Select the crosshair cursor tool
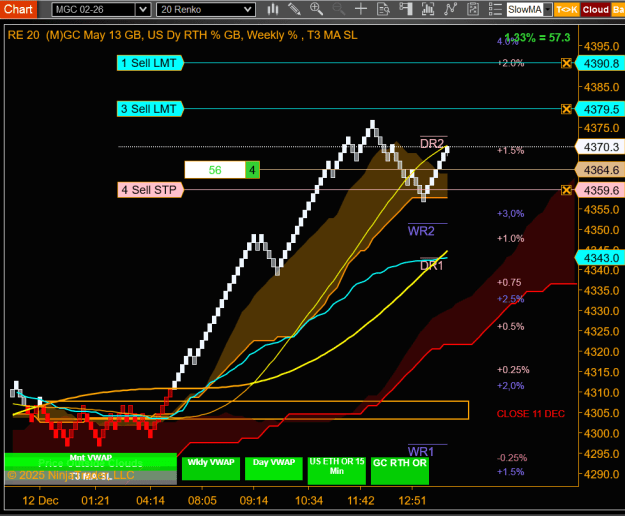Image resolution: width=625 pixels, height=516 pixels. [x=361, y=9]
